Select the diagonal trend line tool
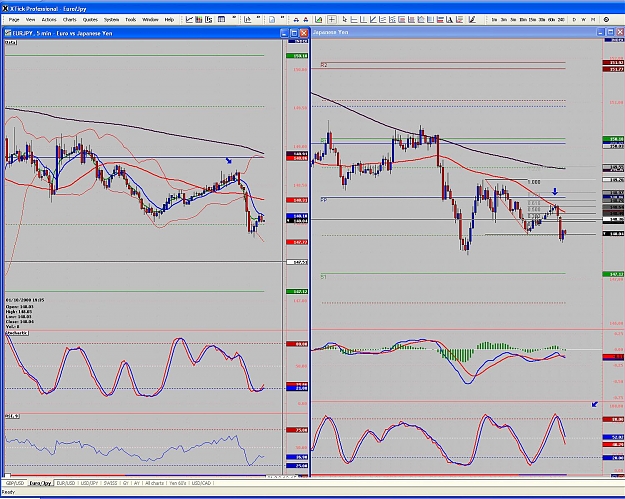This screenshot has height=499, width=625. pyautogui.click(x=373, y=20)
